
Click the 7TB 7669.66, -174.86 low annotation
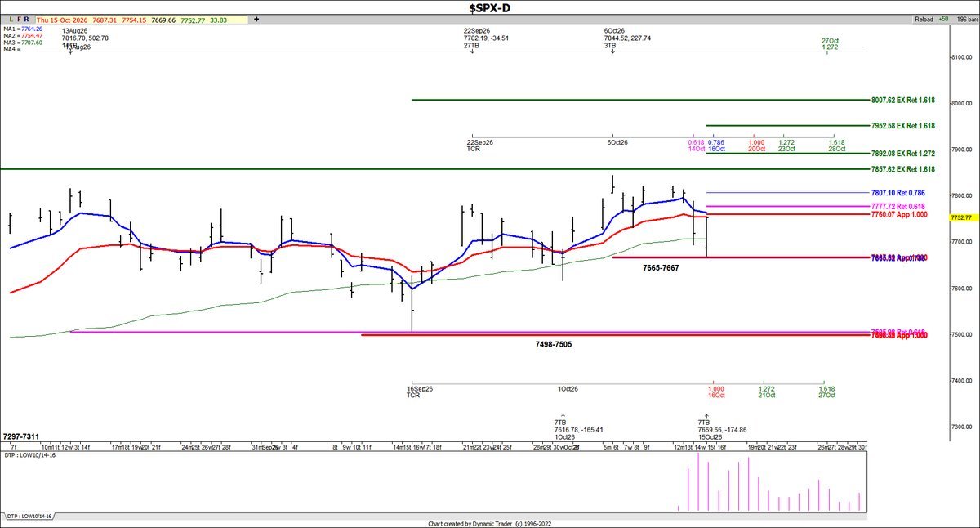pyautogui.click(x=724, y=430)
